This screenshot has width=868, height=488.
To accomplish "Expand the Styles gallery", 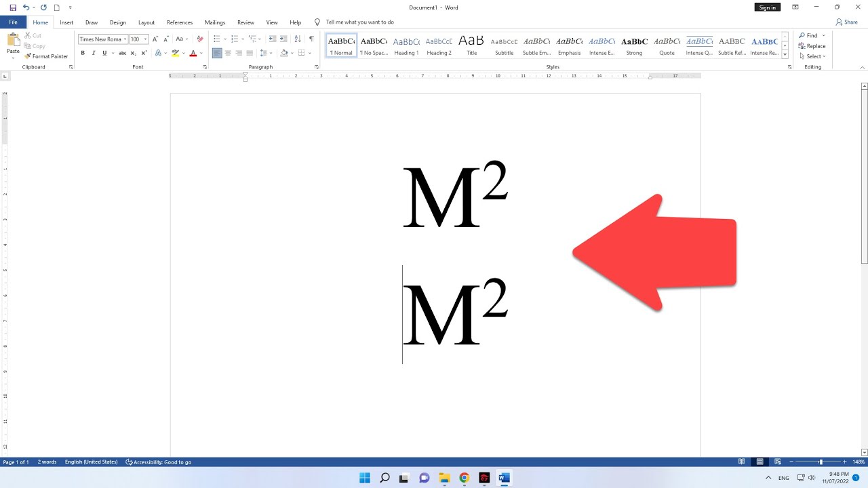I will [785, 55].
